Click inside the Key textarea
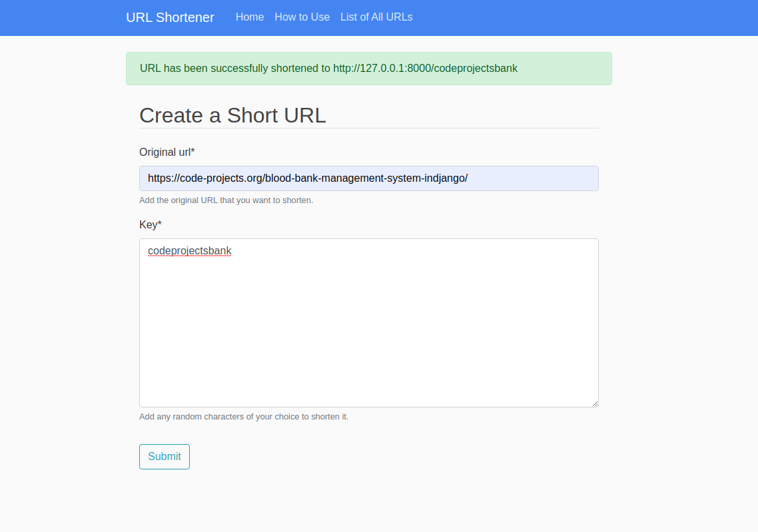 point(368,323)
